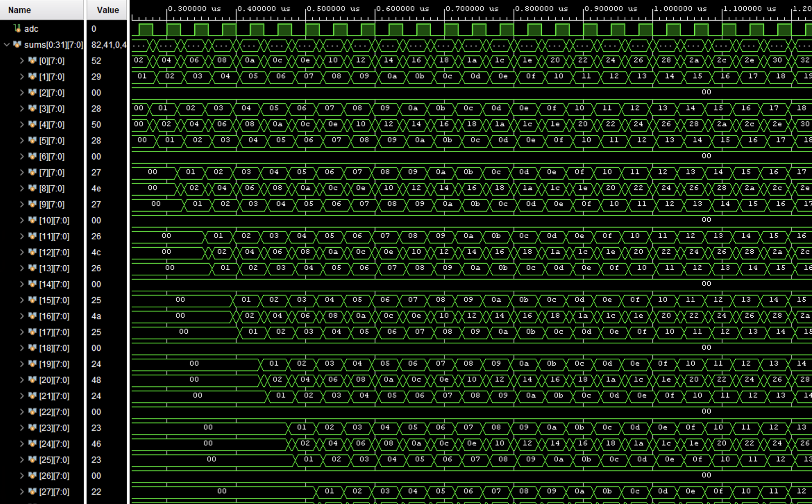Click the bus icon of [4][7:0]

click(x=32, y=125)
